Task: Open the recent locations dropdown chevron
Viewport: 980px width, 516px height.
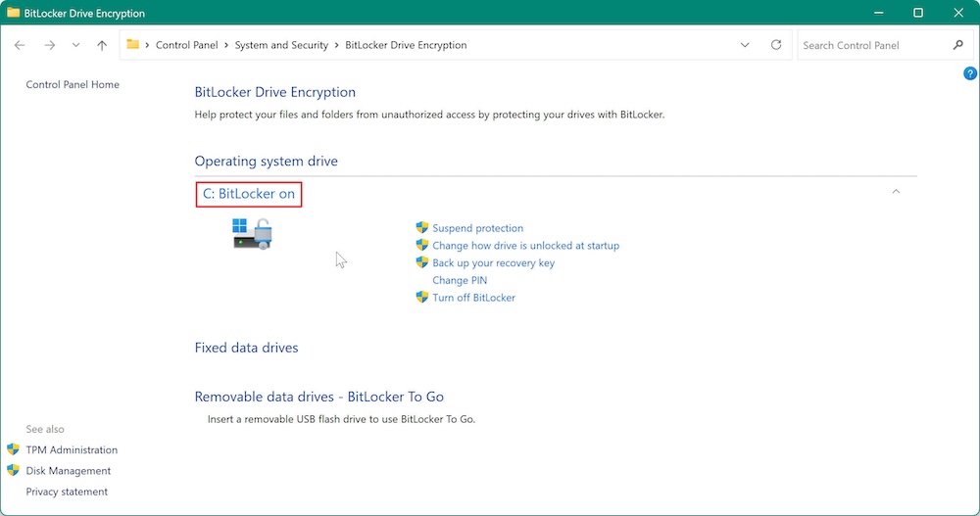Action: (x=75, y=45)
